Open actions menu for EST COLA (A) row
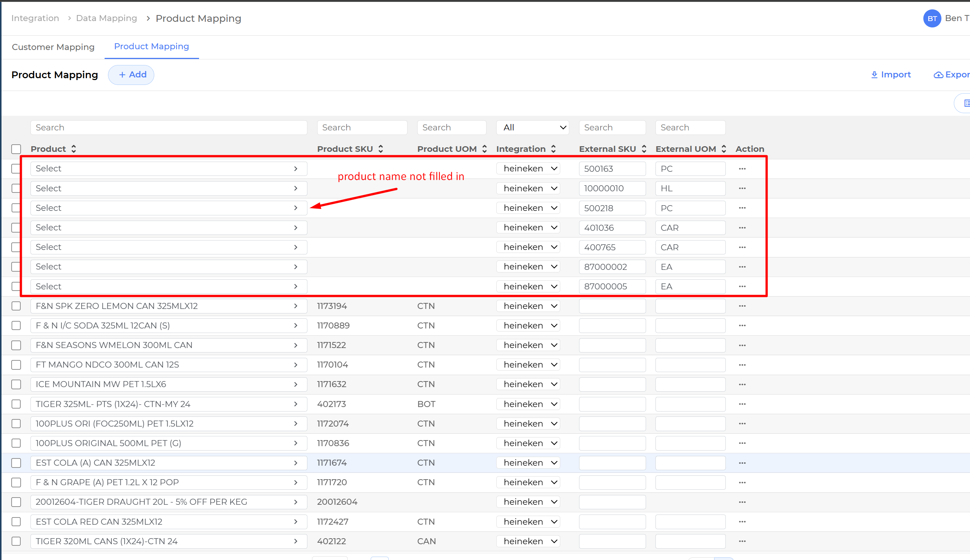 (742, 463)
